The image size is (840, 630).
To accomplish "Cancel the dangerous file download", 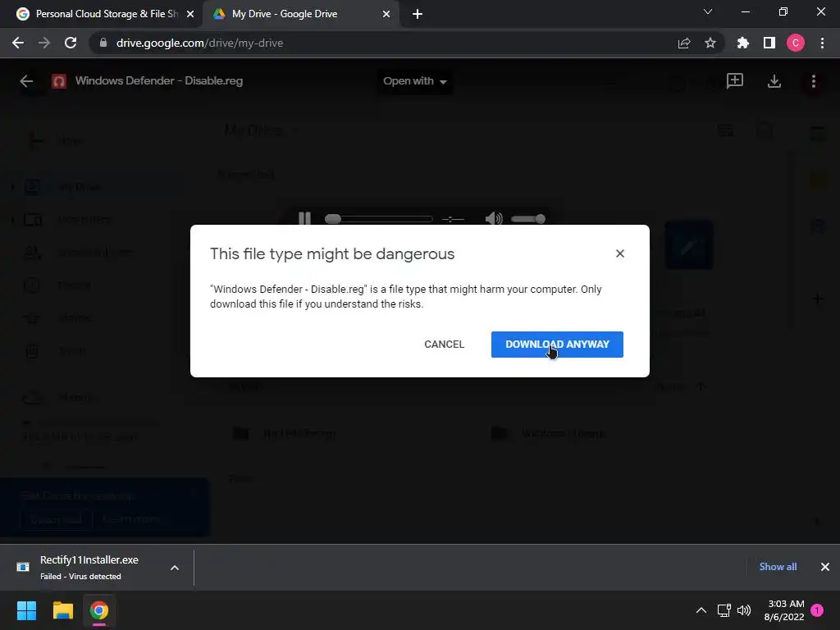I will 444,345.
